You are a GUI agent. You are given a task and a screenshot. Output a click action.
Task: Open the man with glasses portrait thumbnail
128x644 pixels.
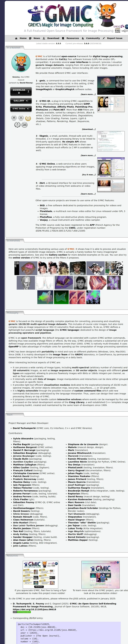click(x=80, y=283)
